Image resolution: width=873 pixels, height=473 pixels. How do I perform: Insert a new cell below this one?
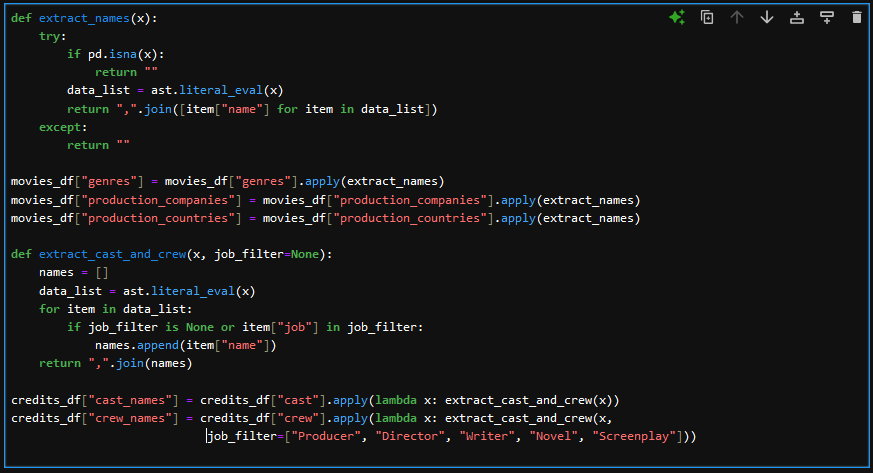(827, 17)
